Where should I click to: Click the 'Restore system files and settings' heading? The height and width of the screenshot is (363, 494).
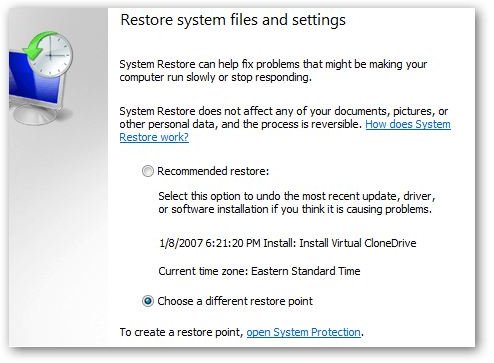pos(233,20)
